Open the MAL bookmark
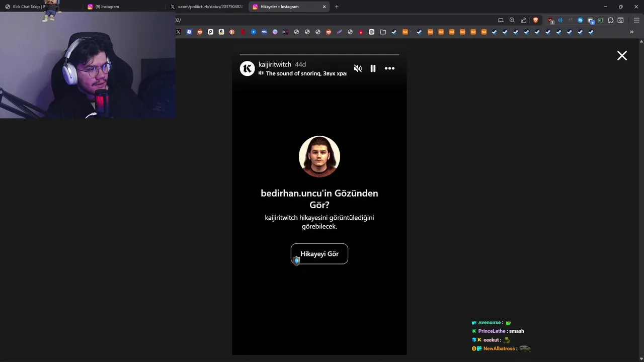 [264, 32]
